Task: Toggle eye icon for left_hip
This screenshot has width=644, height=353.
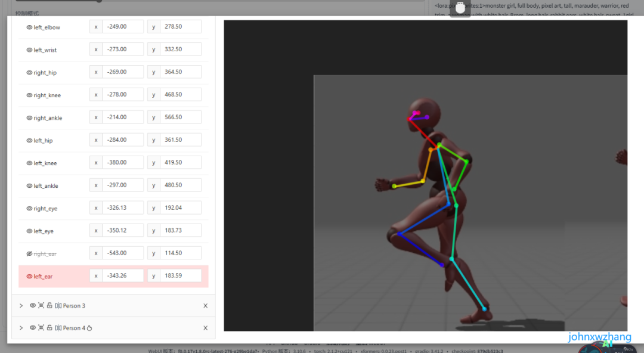Action: coord(29,140)
